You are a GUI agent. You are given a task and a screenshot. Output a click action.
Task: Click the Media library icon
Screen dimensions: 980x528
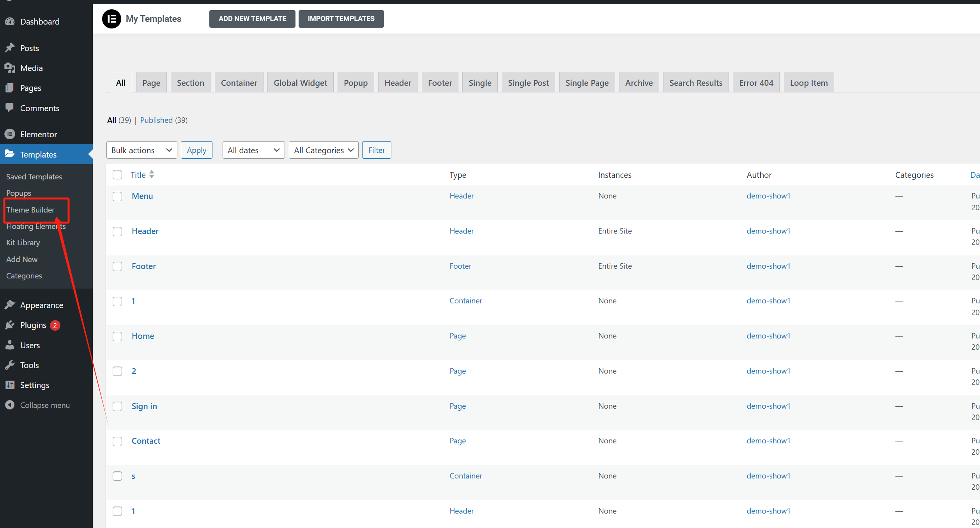click(10, 68)
